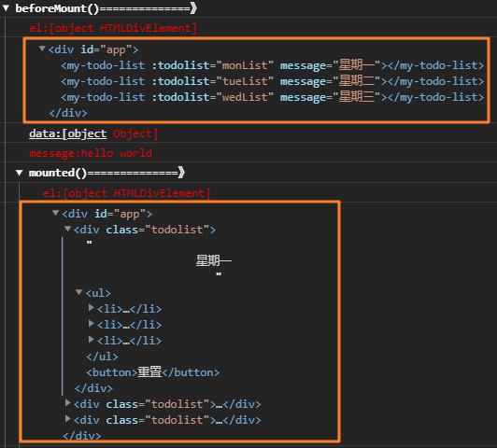Click the closing </ul> tag

(x=102, y=357)
